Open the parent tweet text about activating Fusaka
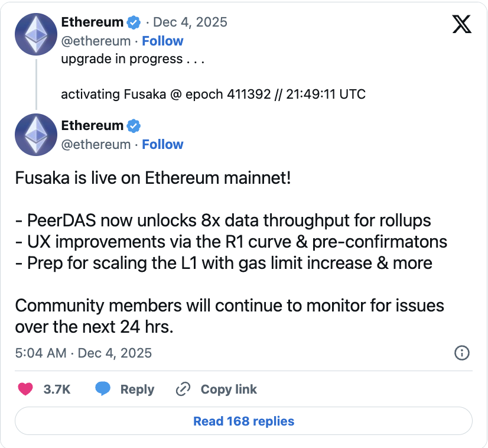488x448 pixels. tap(213, 94)
